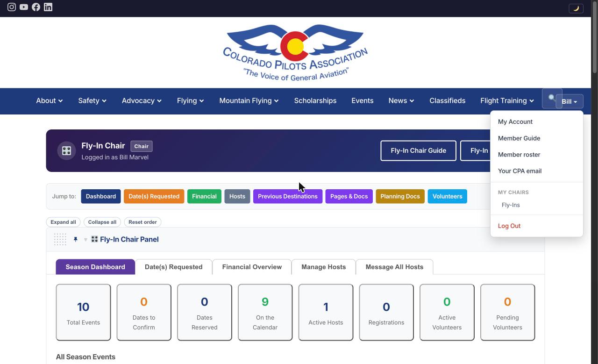Jump to Financial section
598x364 pixels.
(204, 196)
